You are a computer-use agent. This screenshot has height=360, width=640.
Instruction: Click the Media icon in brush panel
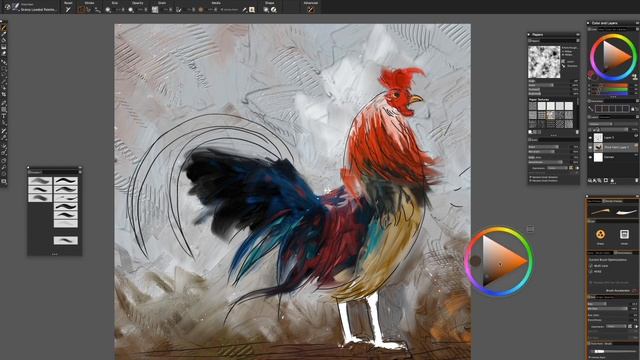[x=624, y=234]
